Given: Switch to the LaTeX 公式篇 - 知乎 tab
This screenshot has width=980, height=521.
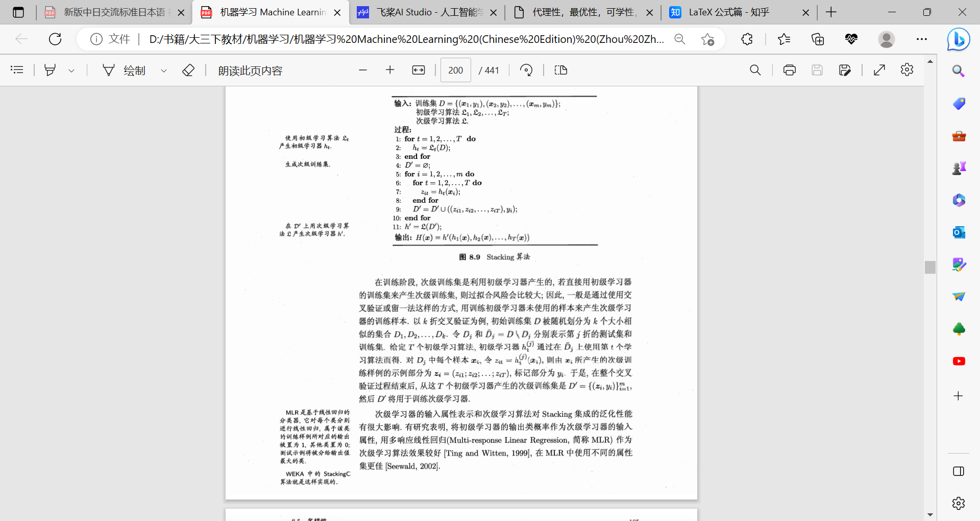Looking at the screenshot, I should coord(739,12).
